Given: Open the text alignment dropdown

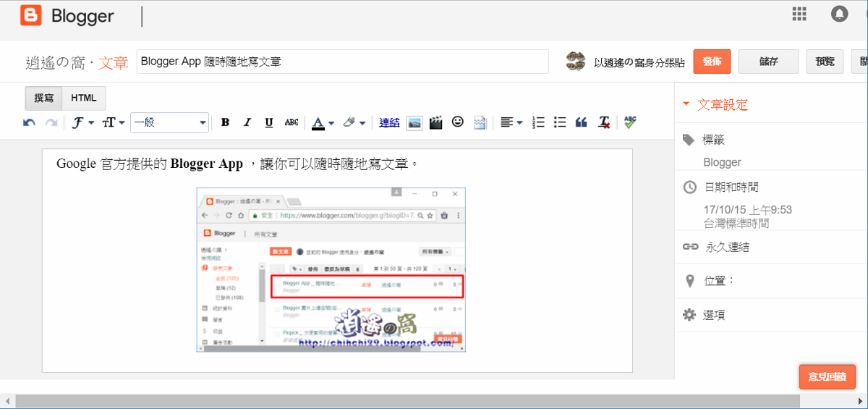Looking at the screenshot, I should point(511,123).
